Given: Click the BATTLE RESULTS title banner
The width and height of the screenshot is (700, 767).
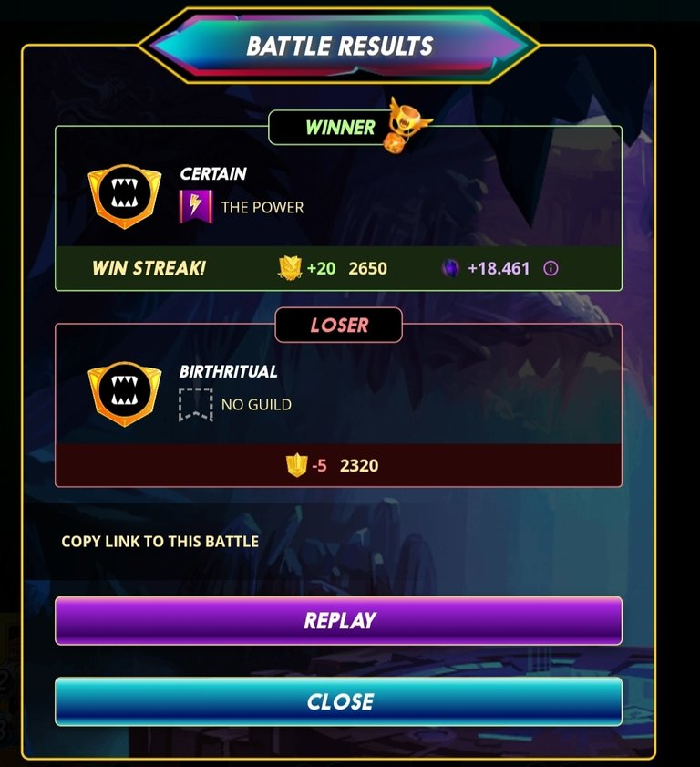Looking at the screenshot, I should (x=339, y=46).
